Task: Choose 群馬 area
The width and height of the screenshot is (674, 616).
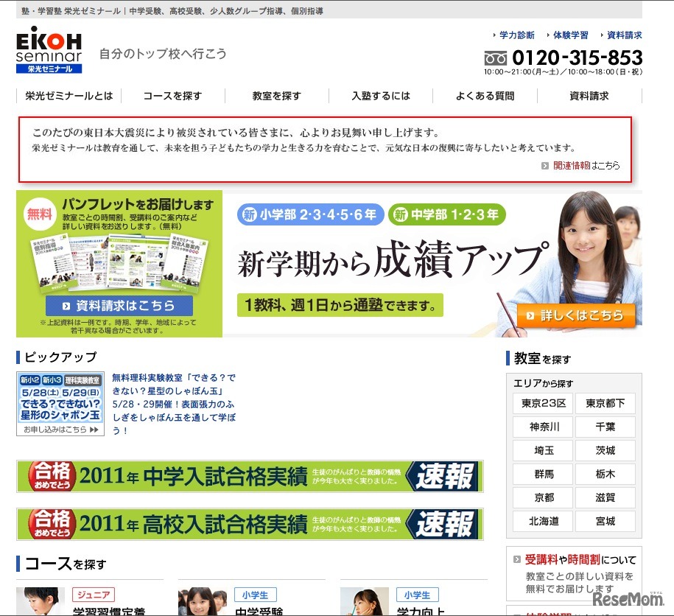Action: tap(543, 474)
